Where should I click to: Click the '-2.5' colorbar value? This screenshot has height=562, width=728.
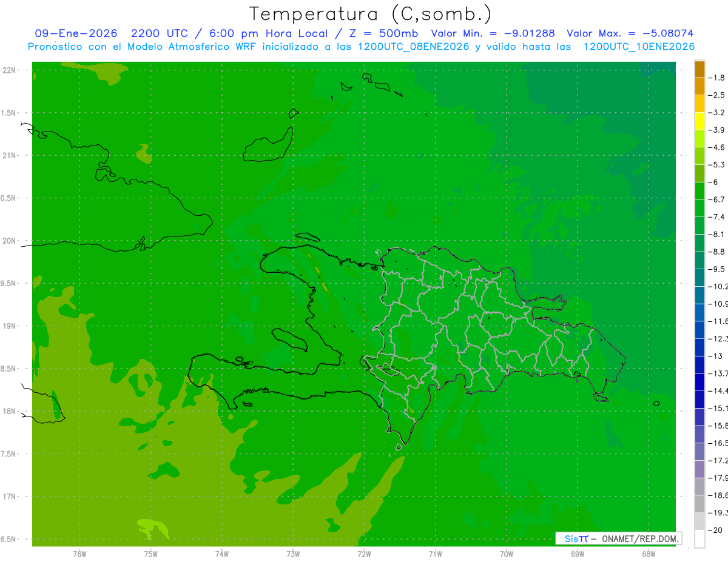pyautogui.click(x=717, y=95)
